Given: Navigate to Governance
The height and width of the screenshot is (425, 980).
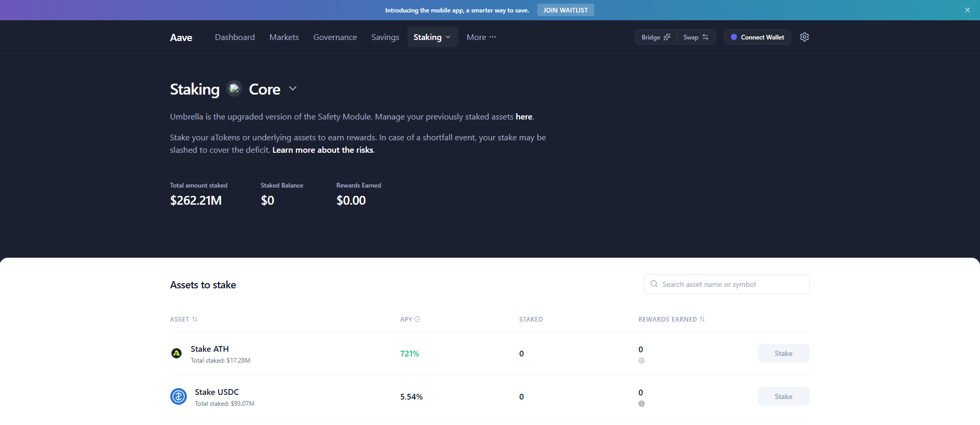Looking at the screenshot, I should tap(335, 37).
